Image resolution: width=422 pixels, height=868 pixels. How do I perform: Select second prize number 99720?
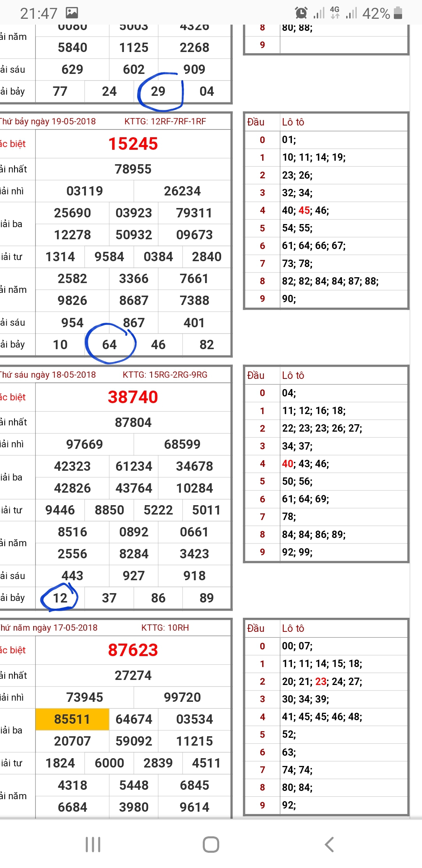click(182, 698)
